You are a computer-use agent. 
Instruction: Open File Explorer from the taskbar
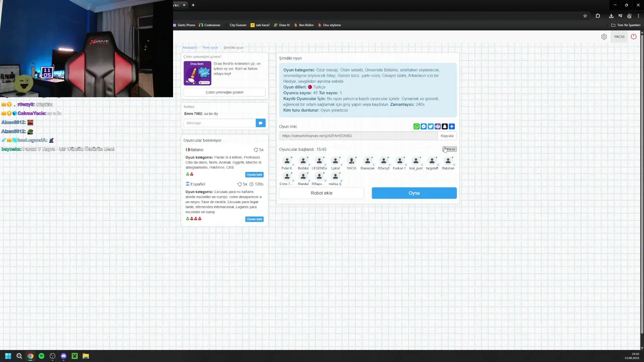pos(86,356)
